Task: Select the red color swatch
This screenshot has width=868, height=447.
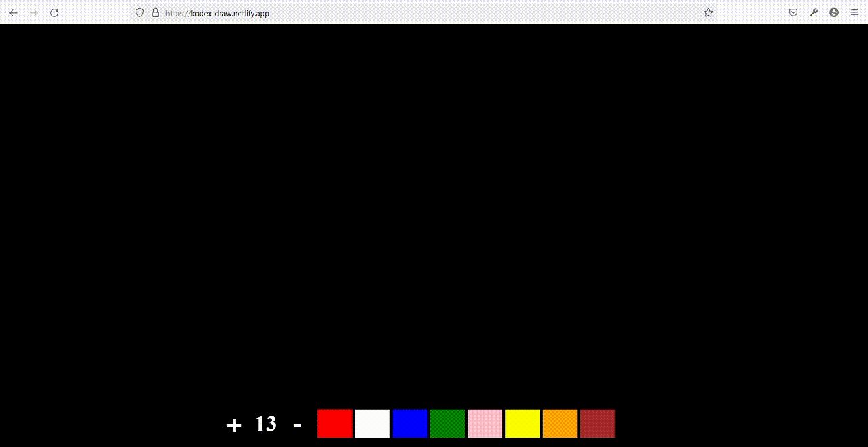Action: coord(335,423)
